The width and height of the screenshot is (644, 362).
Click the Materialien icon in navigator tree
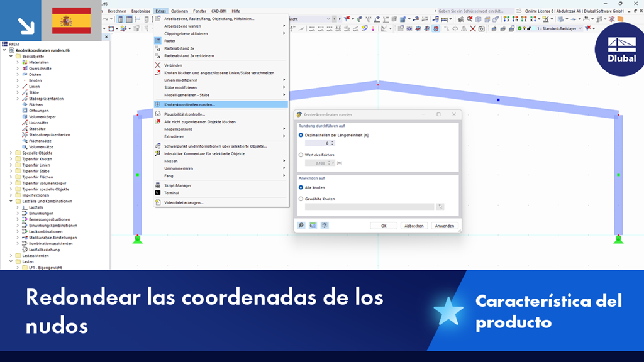[25, 62]
